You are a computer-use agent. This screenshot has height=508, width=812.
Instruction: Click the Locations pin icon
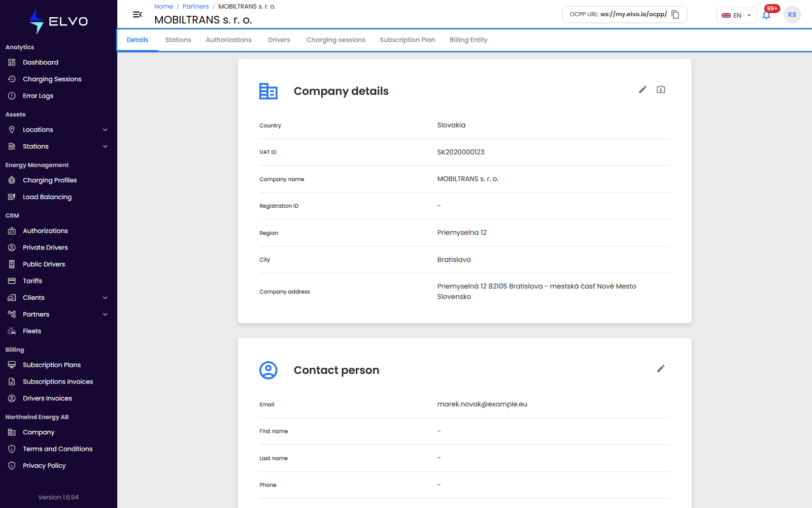pyautogui.click(x=12, y=130)
